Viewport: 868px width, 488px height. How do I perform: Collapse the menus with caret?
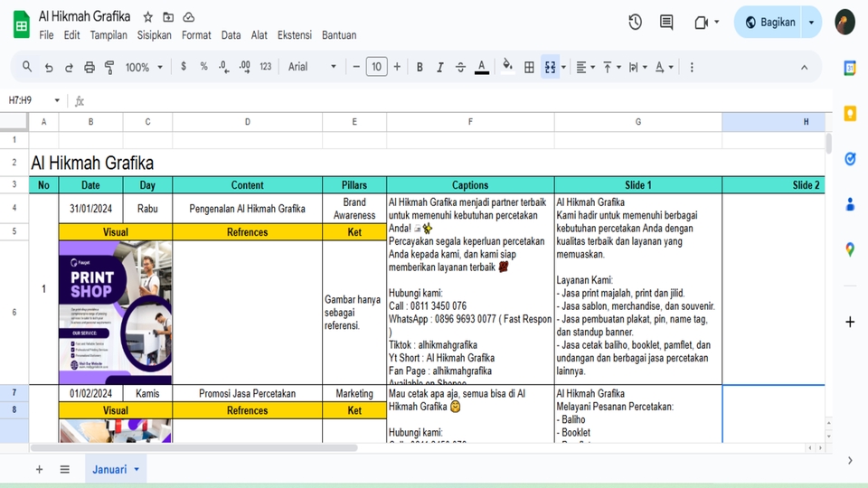(805, 68)
